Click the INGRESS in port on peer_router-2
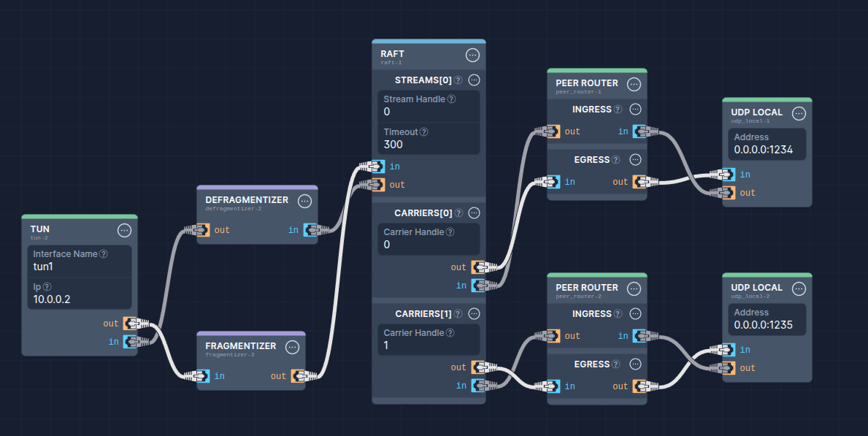This screenshot has width=868, height=436. click(x=640, y=335)
